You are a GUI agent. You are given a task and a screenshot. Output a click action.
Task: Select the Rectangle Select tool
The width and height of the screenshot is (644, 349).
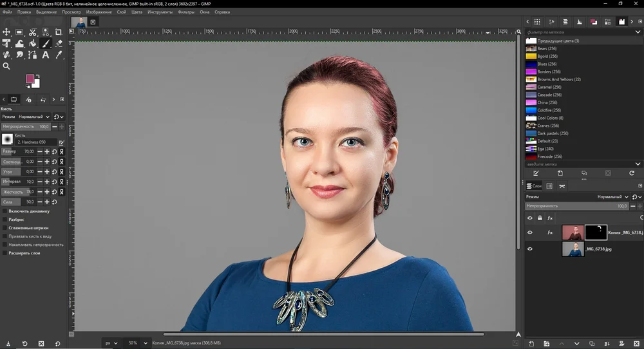tap(19, 32)
